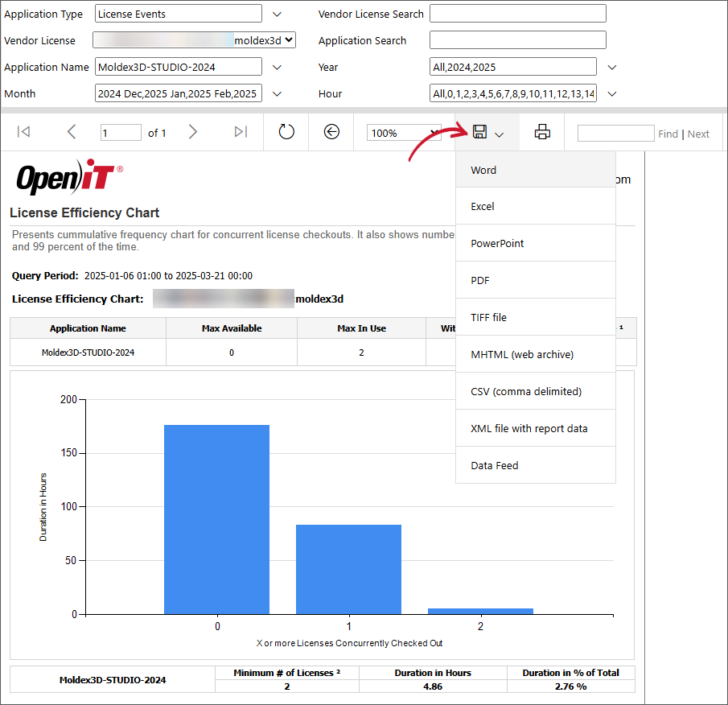
Task: Choose PDF from export menu
Action: point(480,281)
